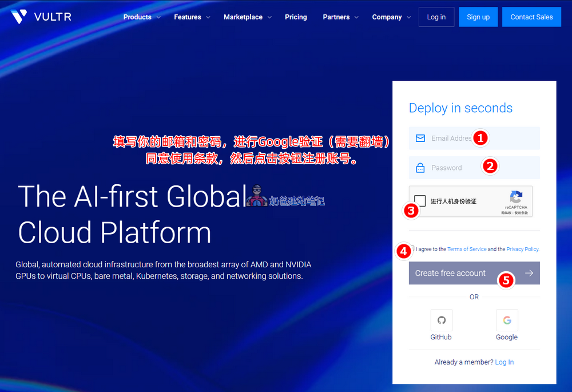Click the arrow icon on Create free account

click(529, 273)
